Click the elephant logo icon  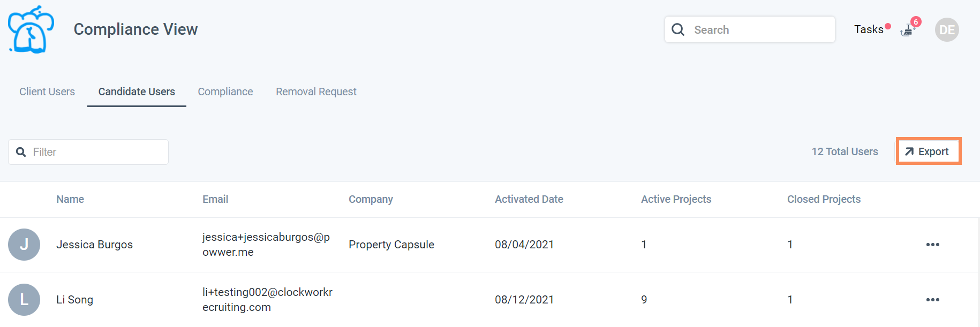pos(31,29)
